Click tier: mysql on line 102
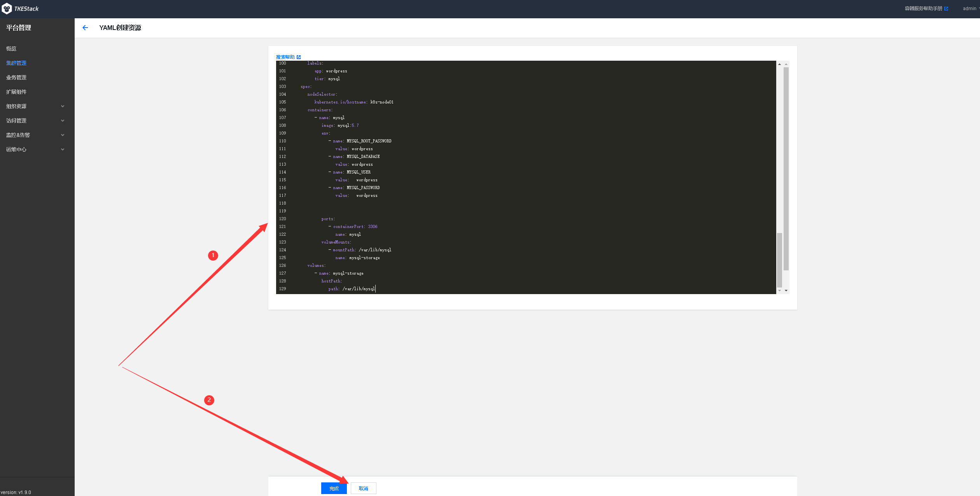980x496 pixels. pyautogui.click(x=327, y=79)
